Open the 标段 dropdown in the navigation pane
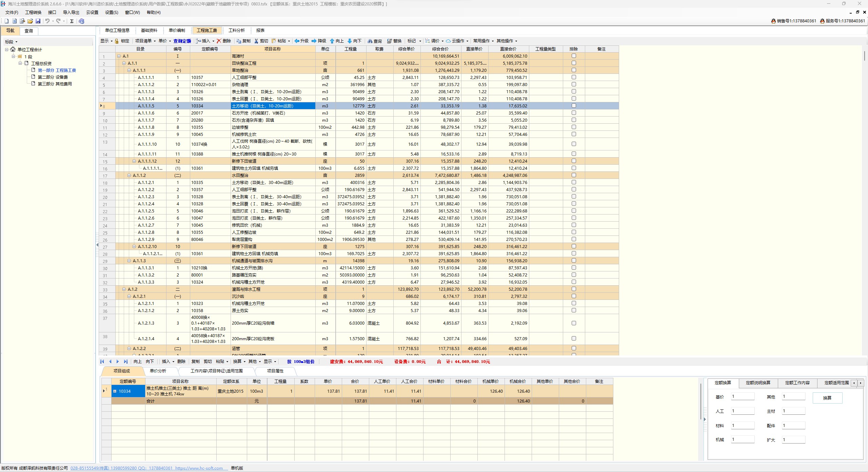The height and width of the screenshot is (472, 868). 11,42
